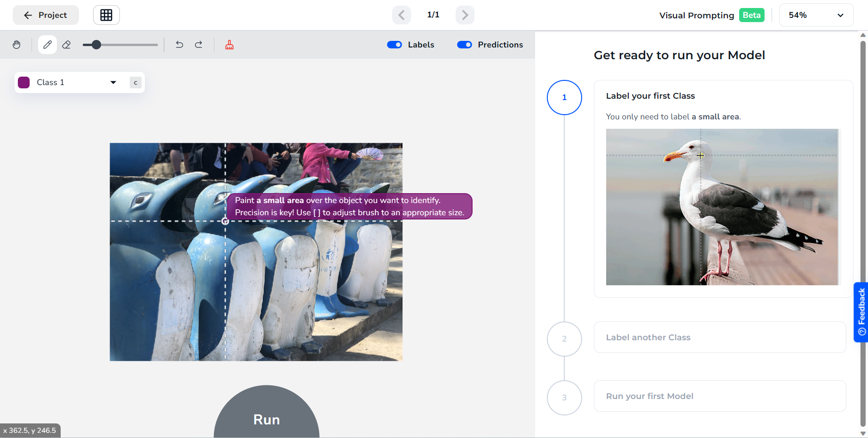Click the 1/1 image counter
Image resolution: width=868 pixels, height=438 pixels.
433,15
